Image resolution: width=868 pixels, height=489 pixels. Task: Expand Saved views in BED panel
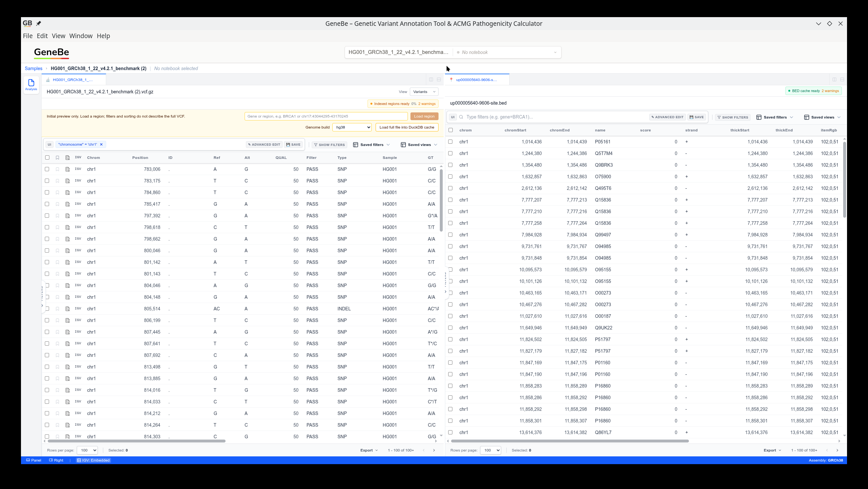tap(822, 117)
